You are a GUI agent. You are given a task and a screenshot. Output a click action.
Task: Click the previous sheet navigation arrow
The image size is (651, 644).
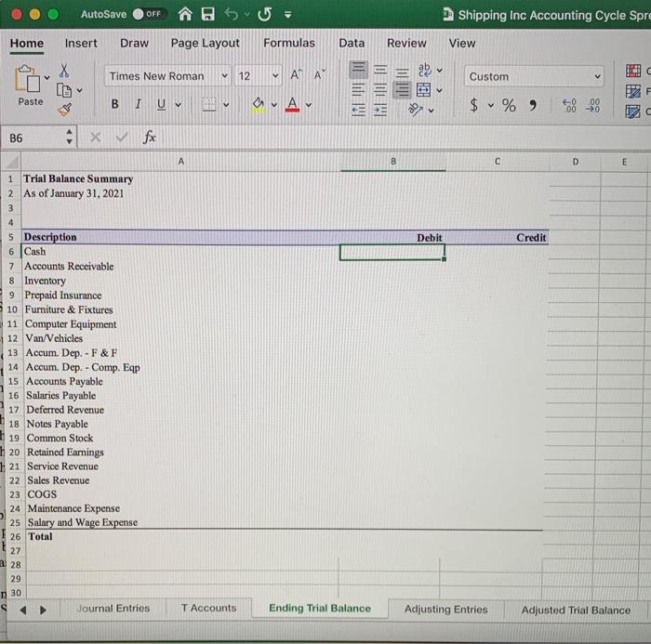click(23, 610)
